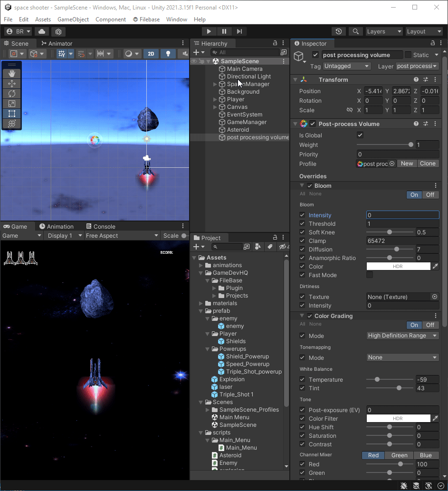This screenshot has height=491, width=448.
Task: Create a New post-process profile
Action: [x=407, y=163]
